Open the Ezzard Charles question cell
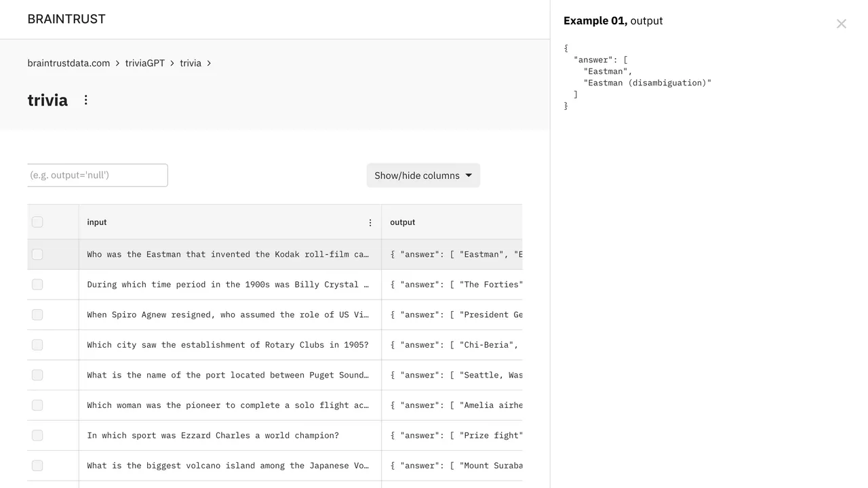The width and height of the screenshot is (868, 488). coord(230,435)
